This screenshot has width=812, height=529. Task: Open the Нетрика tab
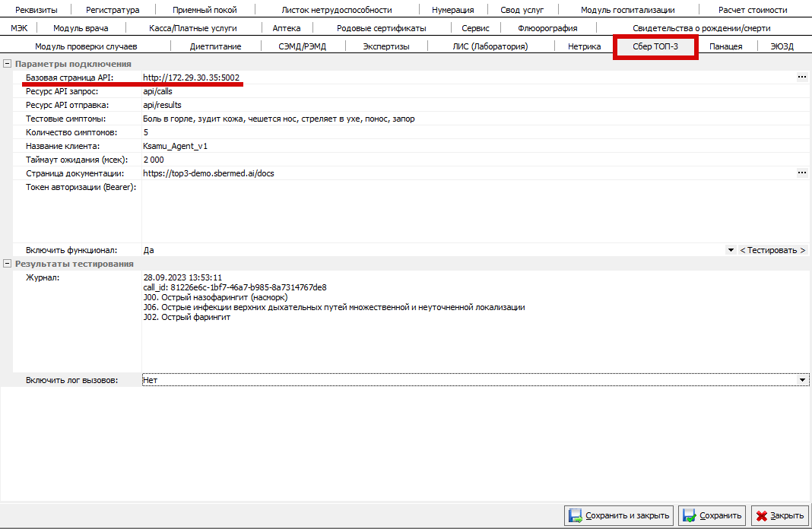point(584,46)
